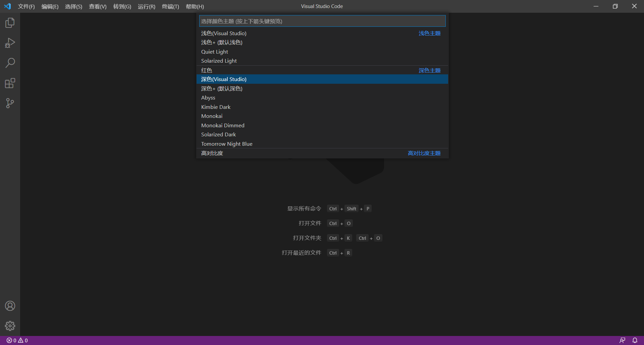
Task: Restore down the VS Code window
Action: pyautogui.click(x=615, y=6)
